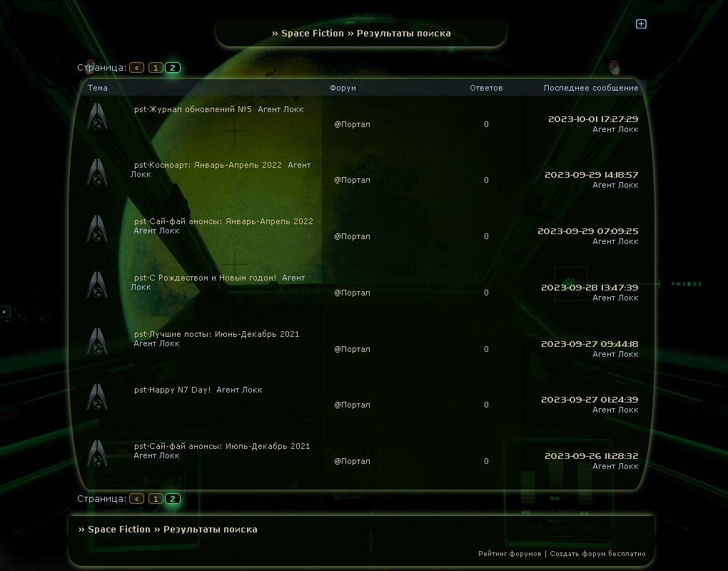Go to previous page with bottom « button
Viewport: 728px width, 571px height.
click(136, 499)
